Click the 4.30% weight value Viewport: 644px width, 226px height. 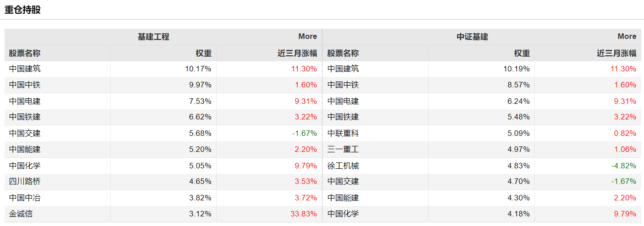click(519, 198)
